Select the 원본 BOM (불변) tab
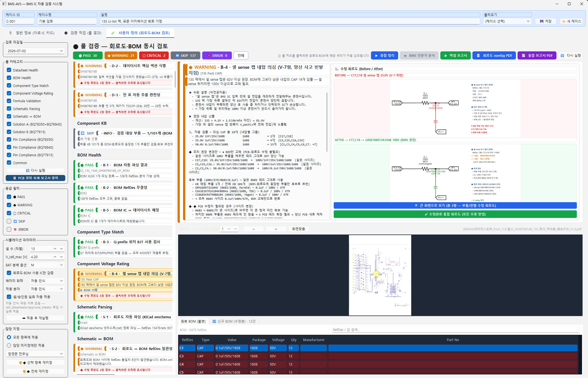Image resolution: width=588 pixels, height=378 pixels. pos(193,321)
